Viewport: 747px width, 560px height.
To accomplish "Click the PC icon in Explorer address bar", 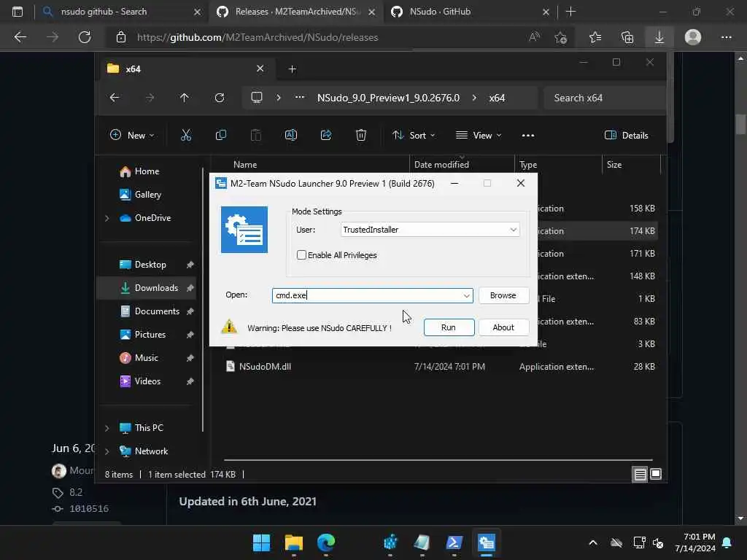I will click(257, 98).
